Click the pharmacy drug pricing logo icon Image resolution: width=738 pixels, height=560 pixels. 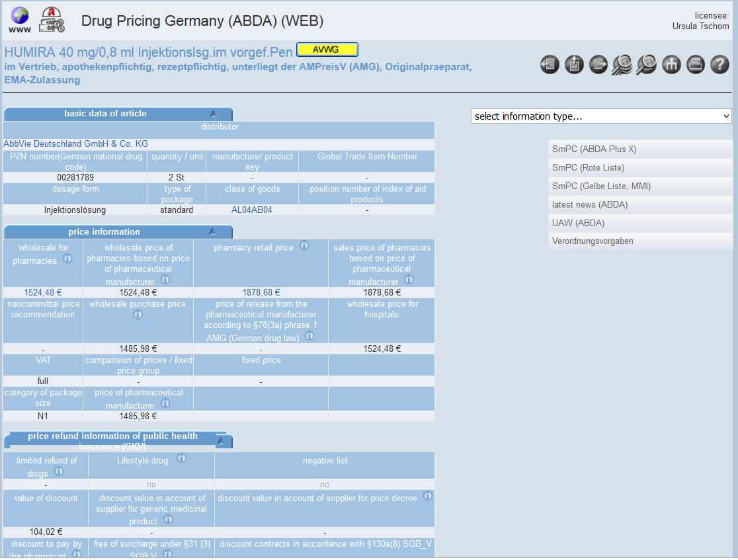(52, 20)
